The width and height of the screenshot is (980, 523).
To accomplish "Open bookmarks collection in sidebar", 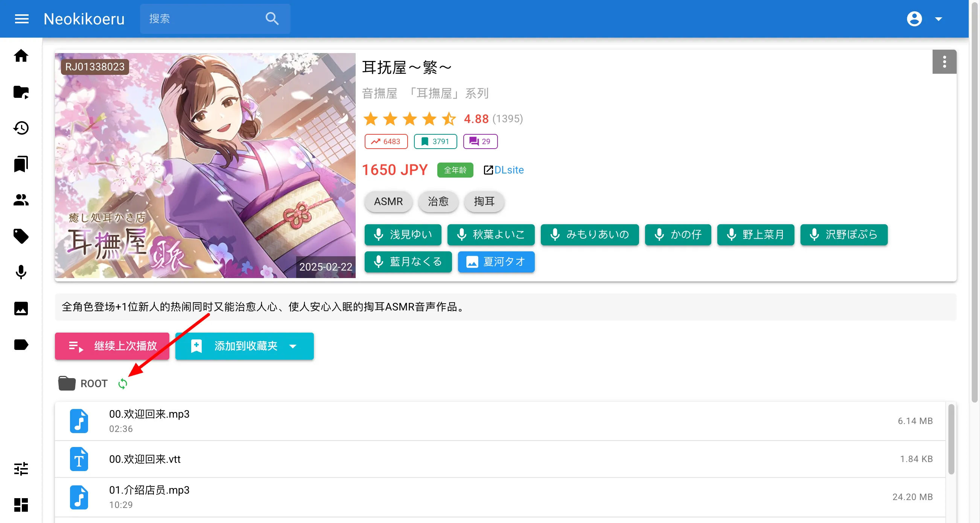I will click(21, 164).
